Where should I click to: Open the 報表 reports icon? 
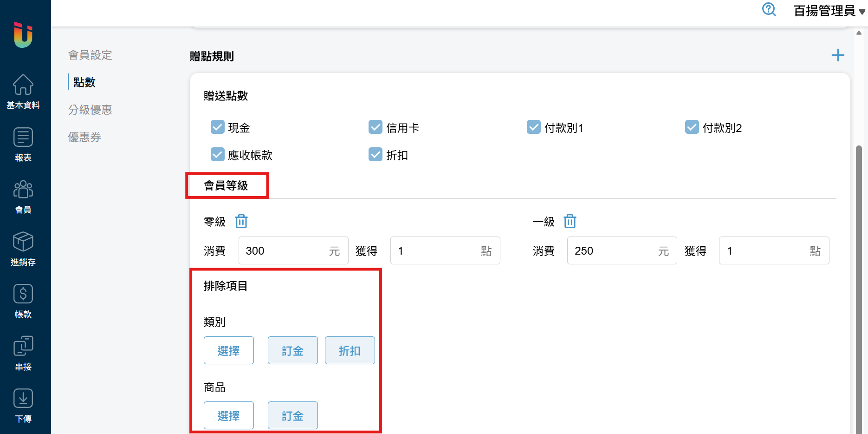coord(23,138)
